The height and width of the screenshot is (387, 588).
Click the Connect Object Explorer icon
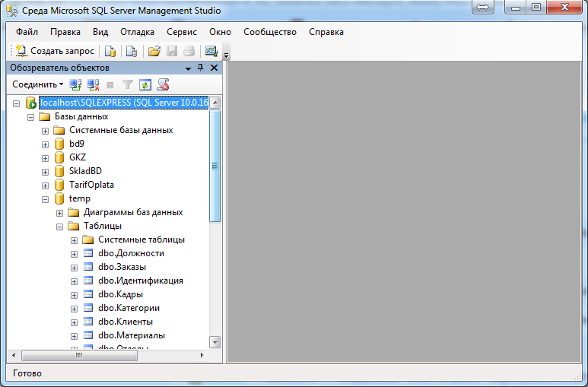(75, 84)
